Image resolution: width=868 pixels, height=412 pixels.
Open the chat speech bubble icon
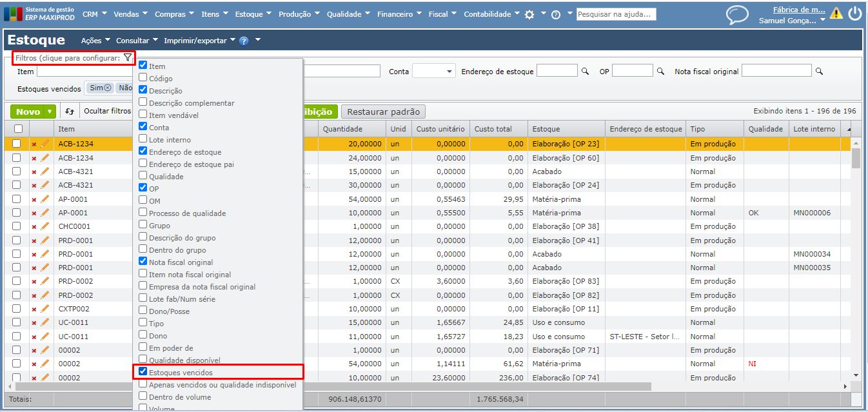(x=737, y=14)
